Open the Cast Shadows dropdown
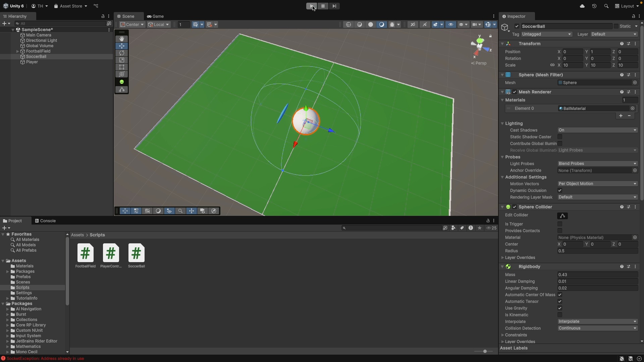 597,130
